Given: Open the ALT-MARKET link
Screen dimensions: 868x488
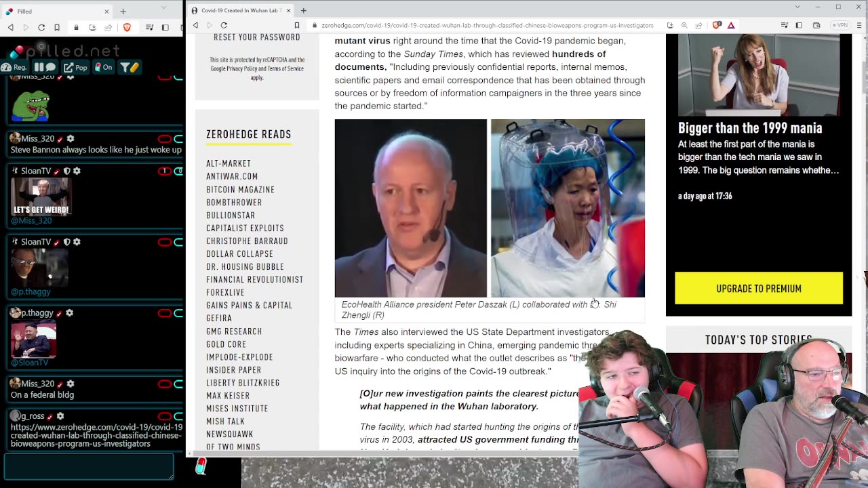Looking at the screenshot, I should (229, 163).
